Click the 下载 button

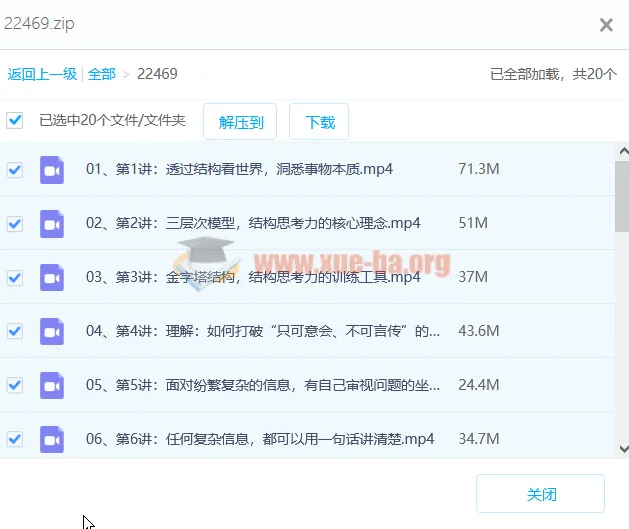[319, 122]
